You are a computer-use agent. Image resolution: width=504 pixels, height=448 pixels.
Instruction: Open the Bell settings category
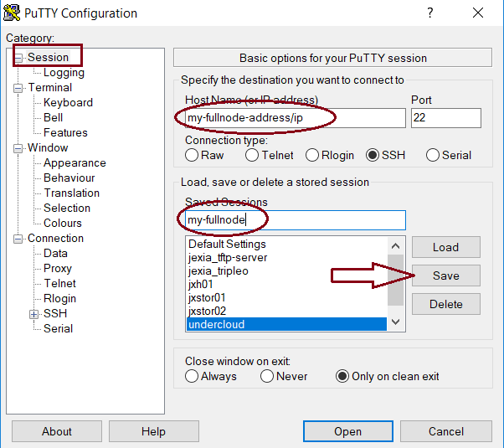click(x=53, y=118)
